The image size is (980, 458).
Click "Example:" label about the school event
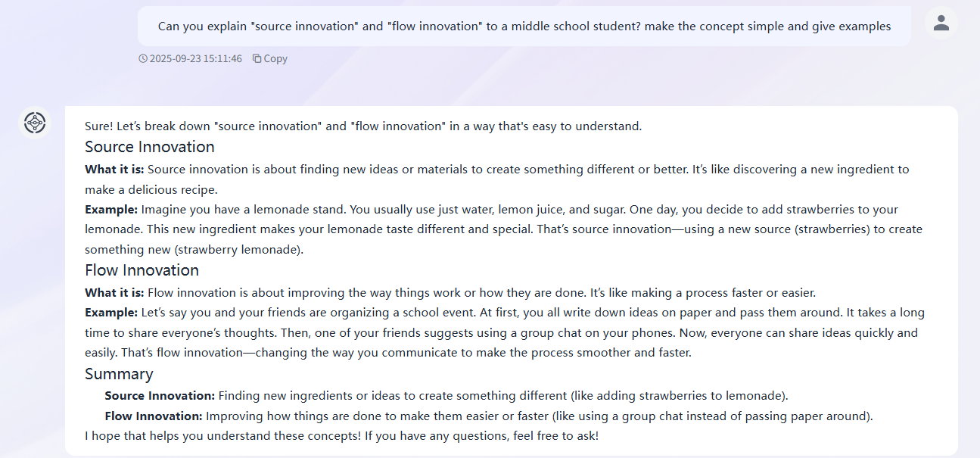coord(111,312)
